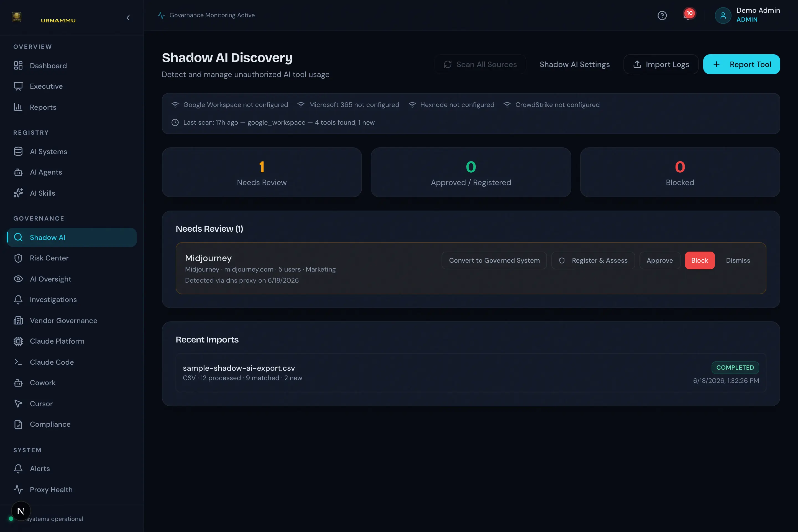Open Investigations in the sidebar
The width and height of the screenshot is (798, 532).
tap(71, 300)
